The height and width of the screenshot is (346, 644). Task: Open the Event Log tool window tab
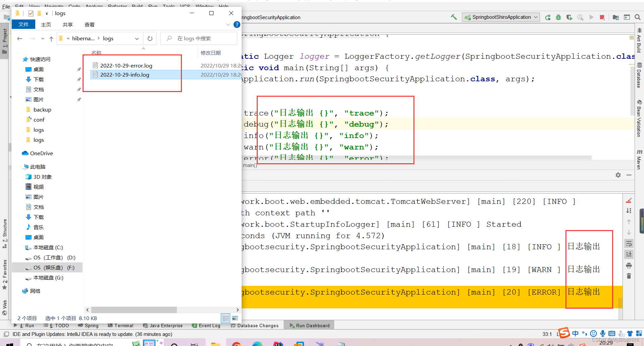(206, 326)
